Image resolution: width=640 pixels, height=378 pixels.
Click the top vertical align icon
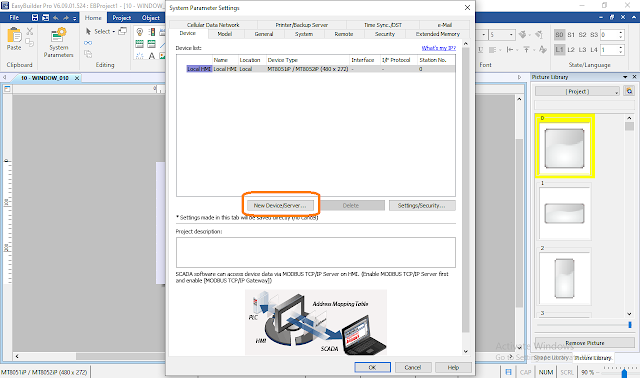(526, 50)
